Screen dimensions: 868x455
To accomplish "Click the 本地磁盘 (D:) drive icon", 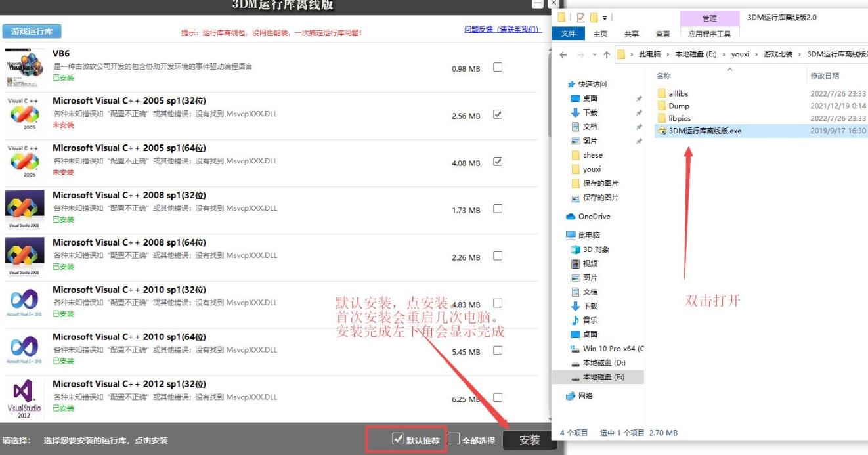I will click(576, 363).
